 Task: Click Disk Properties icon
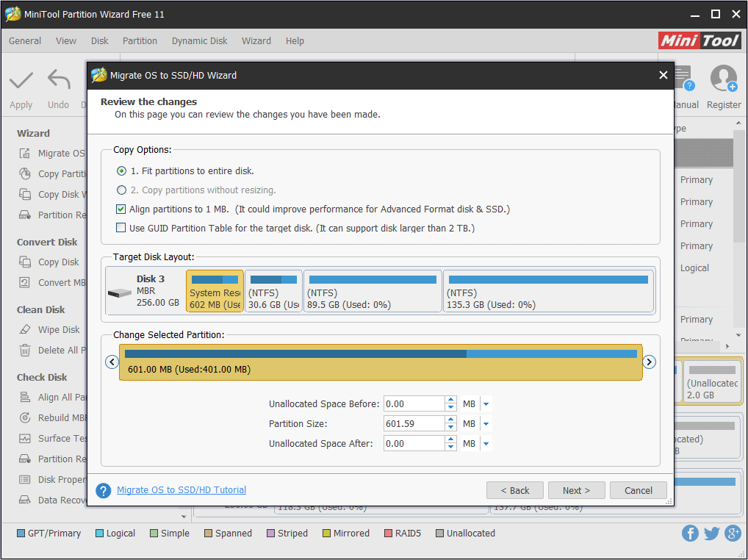tap(25, 479)
